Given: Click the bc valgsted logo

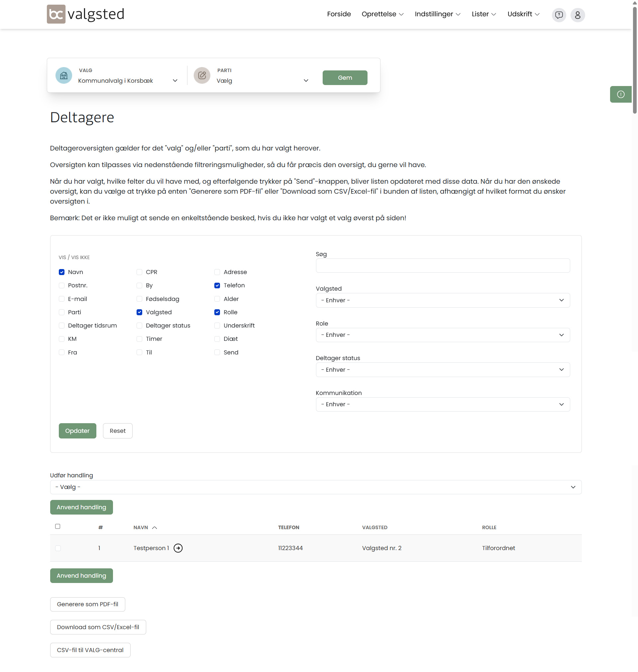Looking at the screenshot, I should tap(85, 14).
